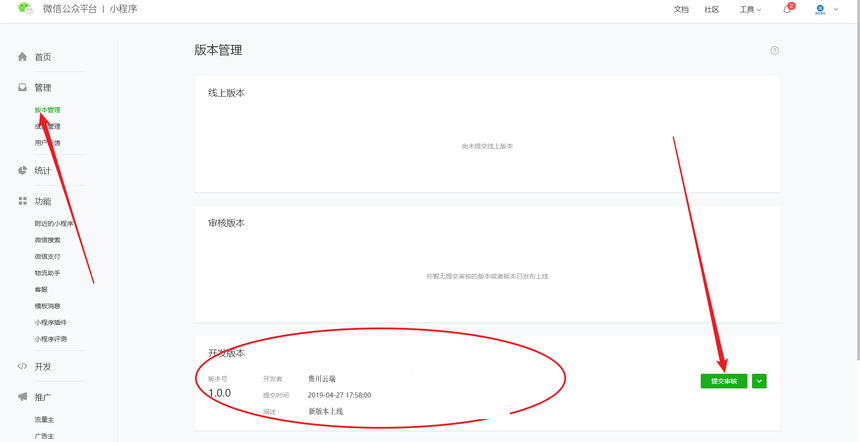Click the WeChat logo icon

click(25, 8)
